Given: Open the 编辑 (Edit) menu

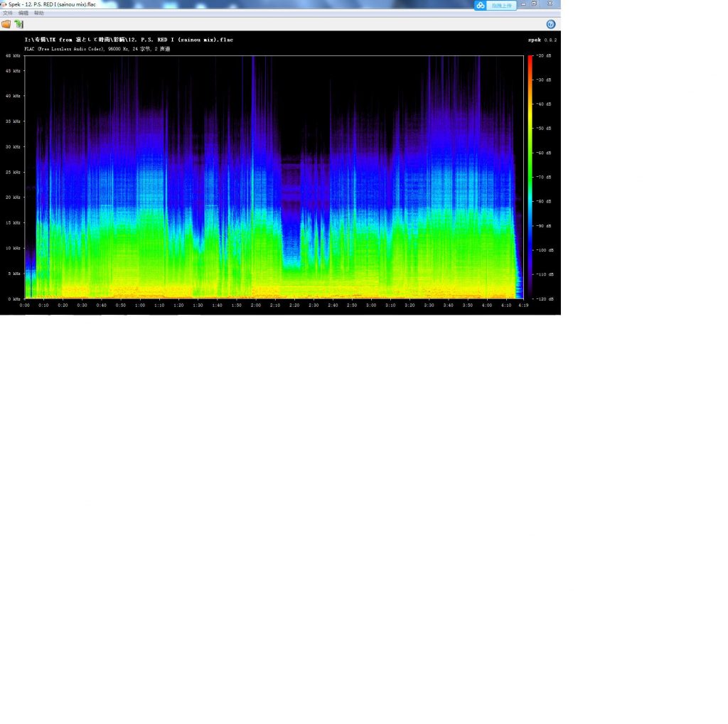Looking at the screenshot, I should pyautogui.click(x=23, y=13).
